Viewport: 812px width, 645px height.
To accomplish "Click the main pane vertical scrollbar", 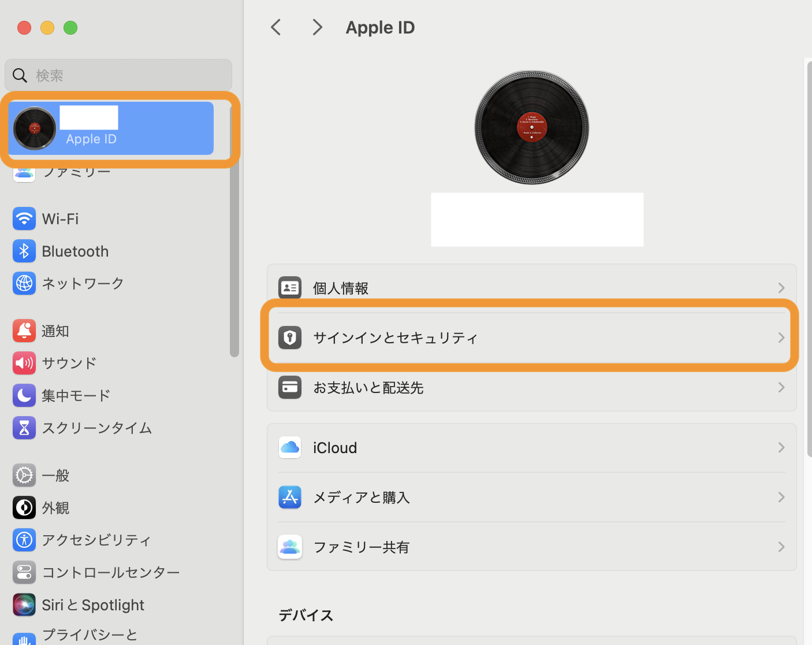I will [809, 259].
